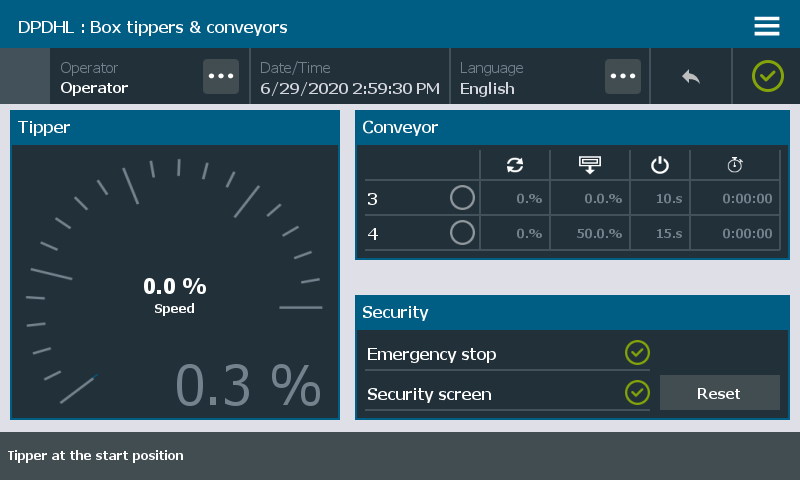Click the conveyor stopwatch timer column icon
The width and height of the screenshot is (800, 480).
click(735, 165)
